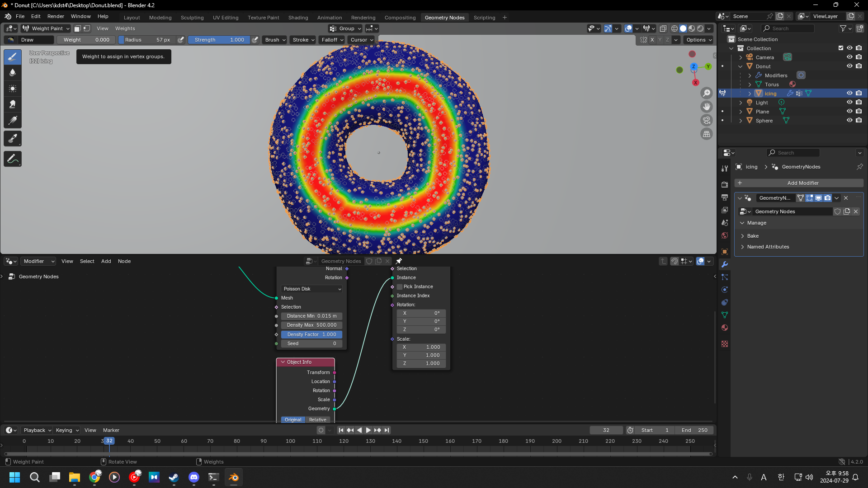This screenshot has height=488, width=868.
Task: Hide the Light object in viewport
Action: [x=849, y=103]
